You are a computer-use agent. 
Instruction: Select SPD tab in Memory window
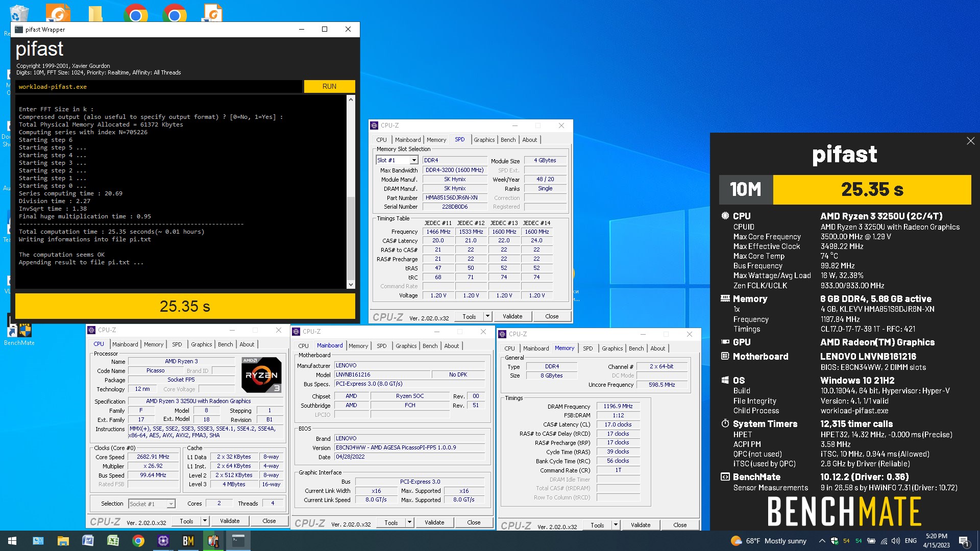click(587, 348)
